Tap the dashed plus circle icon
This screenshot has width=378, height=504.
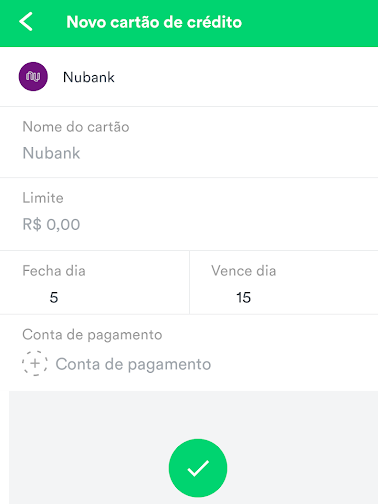point(35,364)
